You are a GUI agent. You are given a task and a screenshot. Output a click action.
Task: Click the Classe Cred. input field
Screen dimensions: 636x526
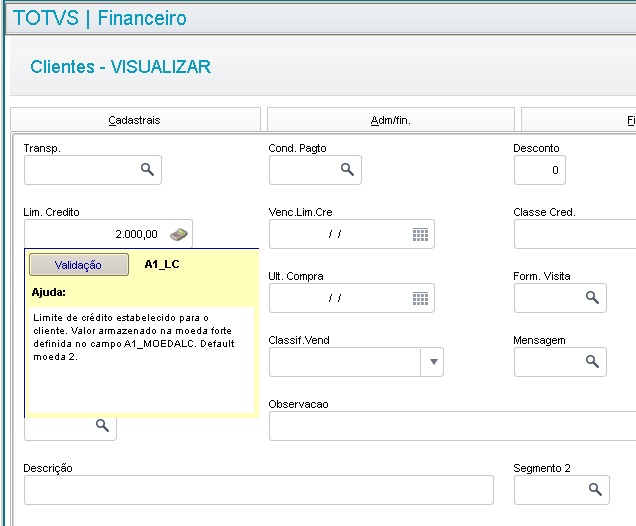pyautogui.click(x=575, y=234)
